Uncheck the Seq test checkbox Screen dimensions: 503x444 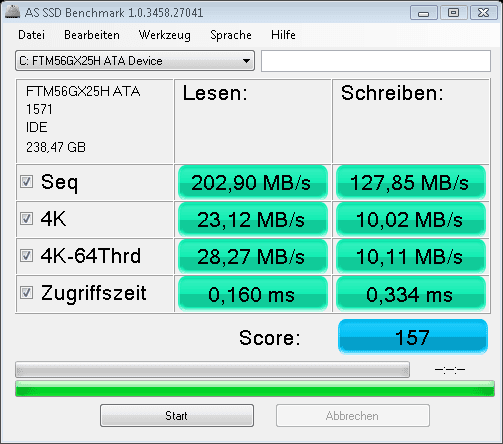coord(26,182)
